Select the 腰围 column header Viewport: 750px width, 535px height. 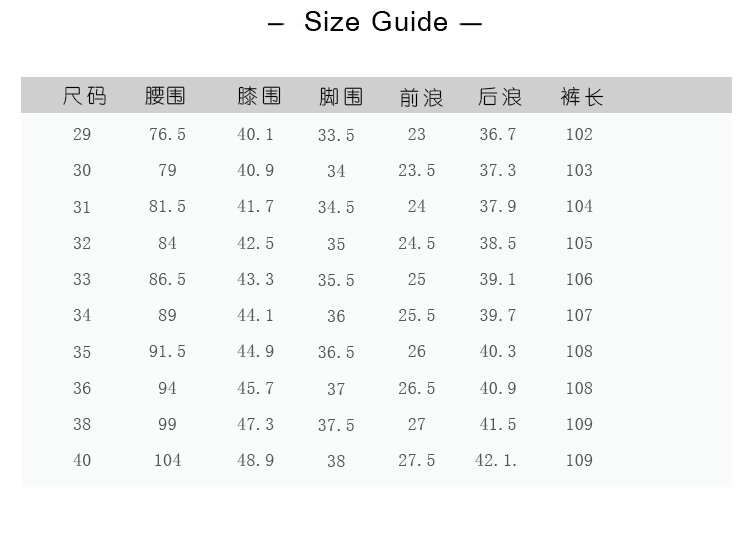[x=165, y=96]
